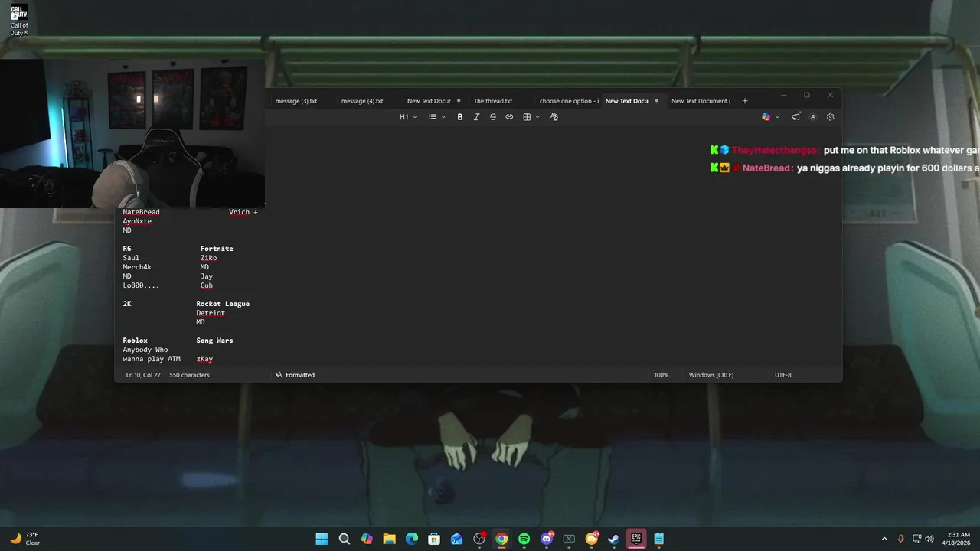Image resolution: width=980 pixels, height=551 pixels.
Task: Switch to the choose one option tab
Action: coord(569,101)
